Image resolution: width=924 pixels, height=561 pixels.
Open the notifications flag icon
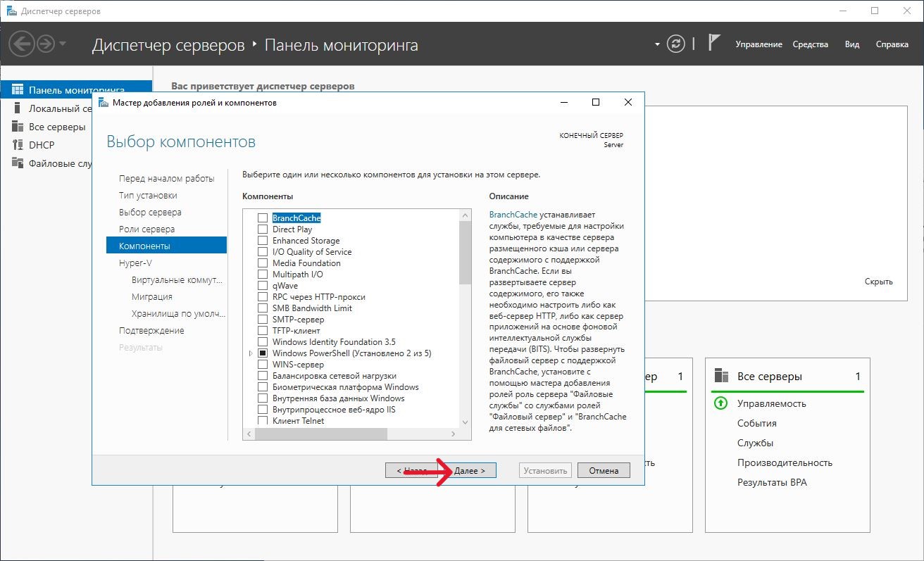coord(714,44)
